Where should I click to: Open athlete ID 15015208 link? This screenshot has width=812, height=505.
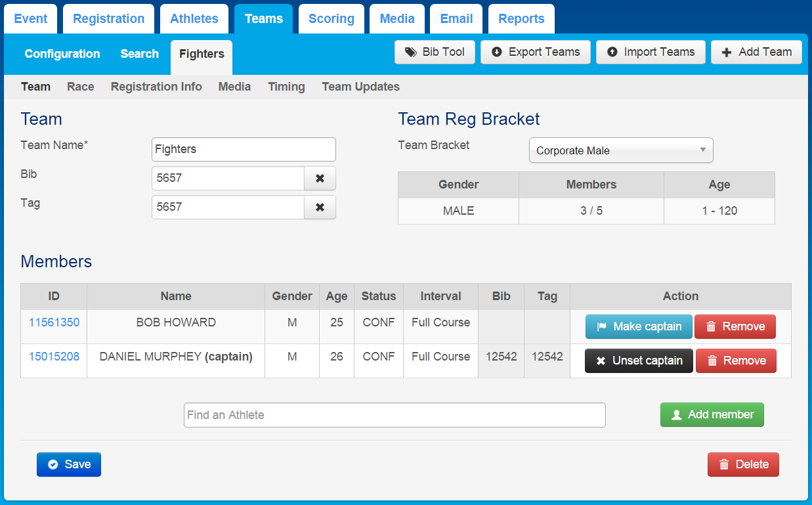point(54,357)
